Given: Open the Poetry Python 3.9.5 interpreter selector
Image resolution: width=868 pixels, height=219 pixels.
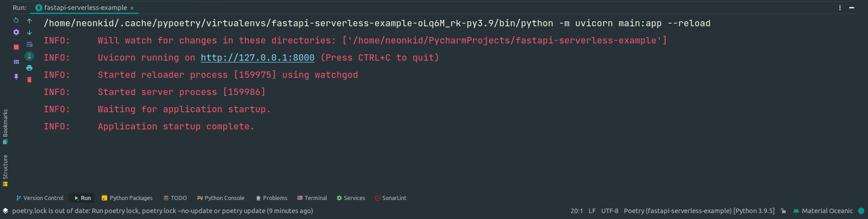Looking at the screenshot, I should click(699, 211).
